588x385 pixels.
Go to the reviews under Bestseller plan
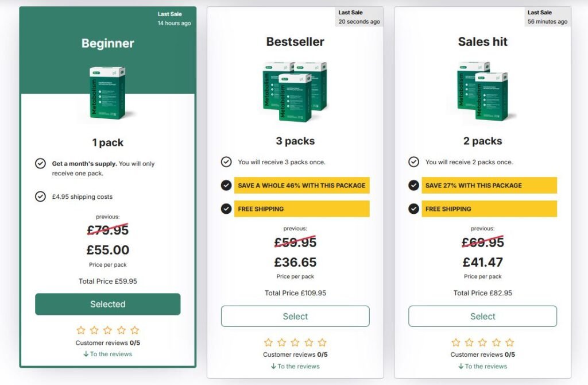(295, 366)
